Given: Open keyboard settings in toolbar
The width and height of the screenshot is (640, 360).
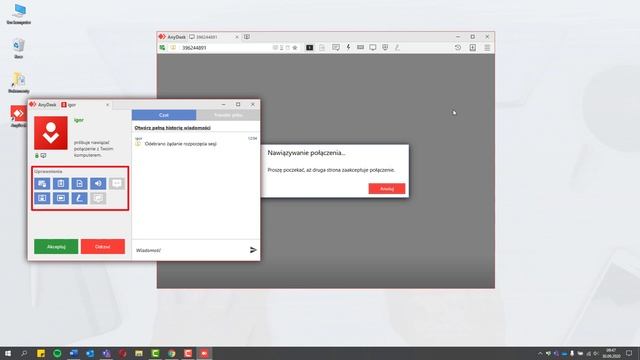Looking at the screenshot, I should coord(360,48).
